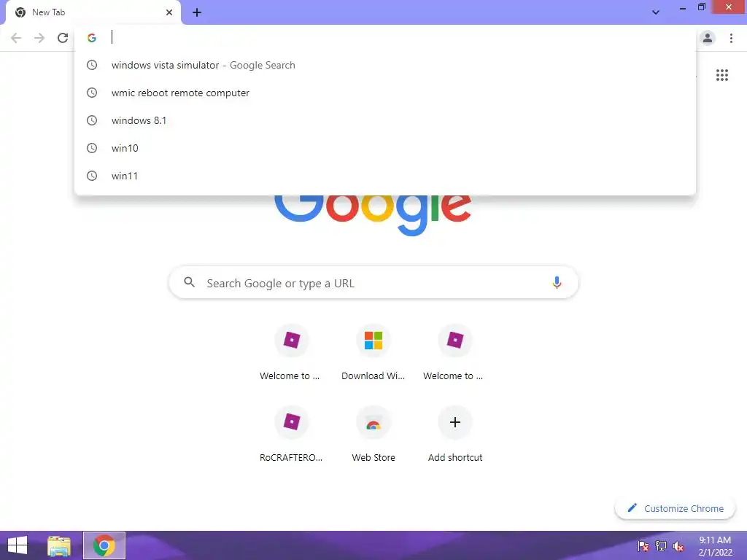Expand the tab search chevron
Viewport: 747px width, 560px height.
[656, 12]
